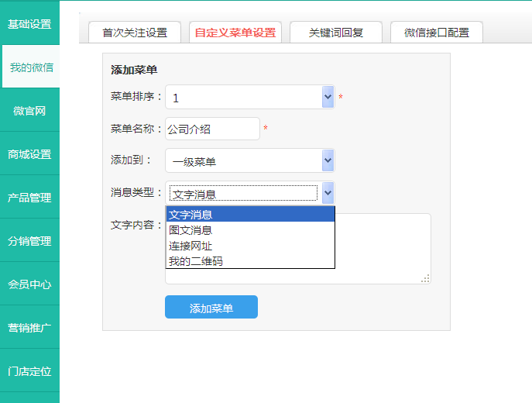532x403 pixels.
Task: Go to 关键词回复 tab
Action: (x=335, y=33)
